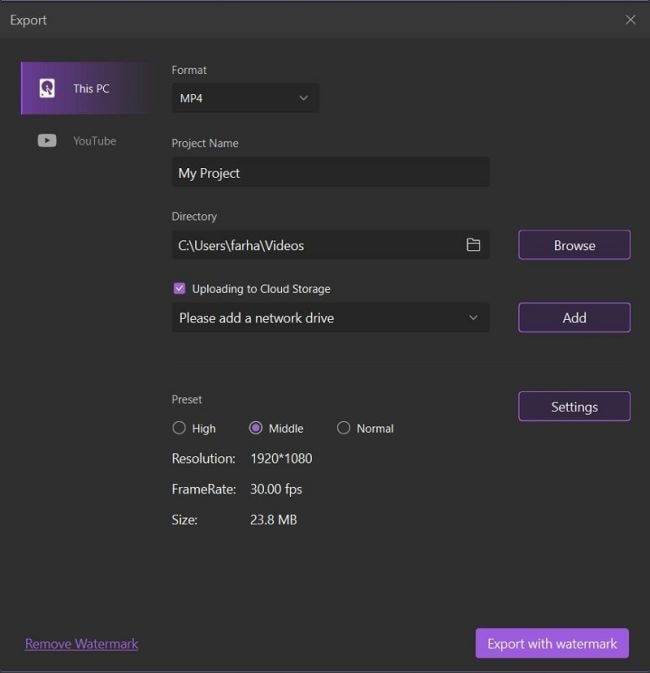This screenshot has height=673, width=650.
Task: Select the High preset option
Action: (x=180, y=428)
